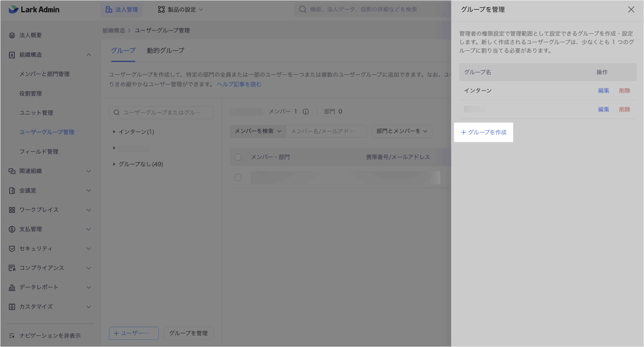The height and width of the screenshot is (347, 644).
Task: Click the 製品の設定 apps icon
Action: 161,9
